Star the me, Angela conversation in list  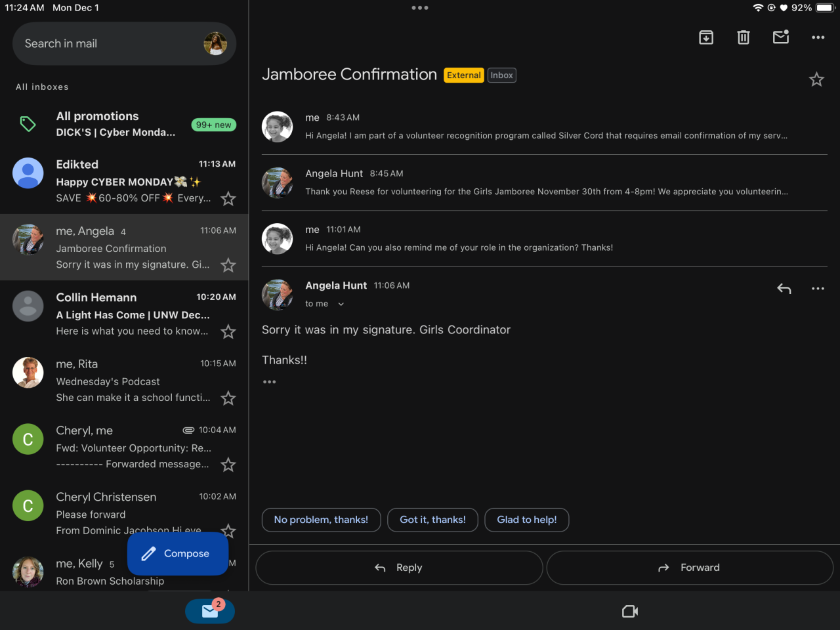pyautogui.click(x=228, y=265)
